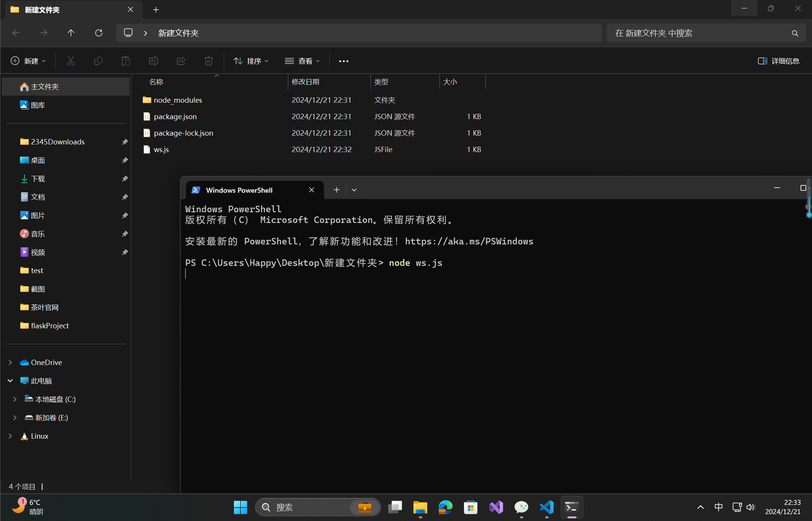This screenshot has height=521, width=812.
Task: Open the 排序 sort dropdown
Action: coord(251,61)
